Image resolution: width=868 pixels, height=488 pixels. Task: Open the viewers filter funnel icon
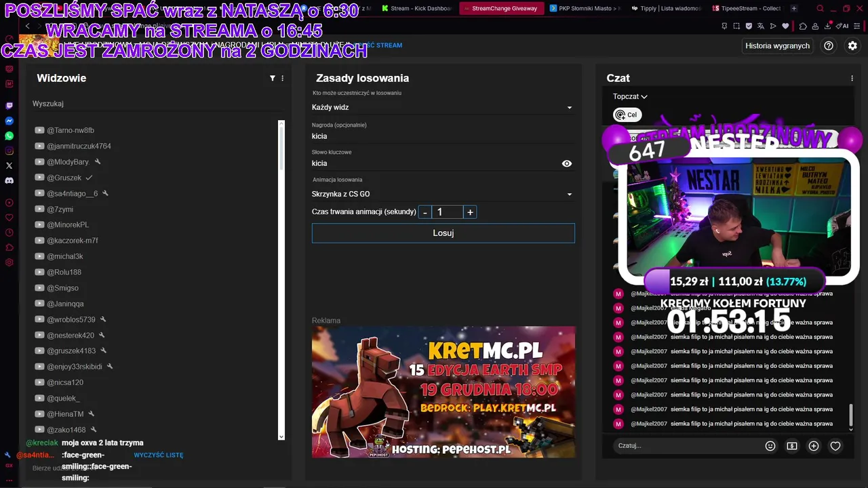(273, 78)
